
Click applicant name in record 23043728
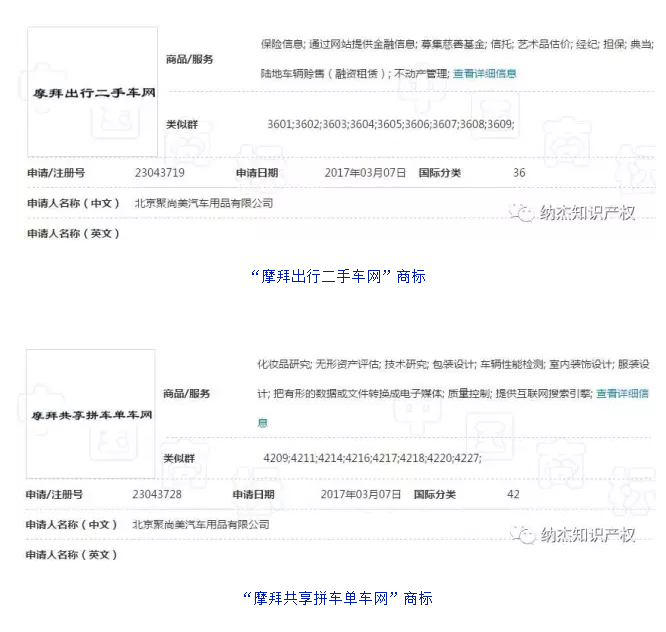click(x=201, y=525)
